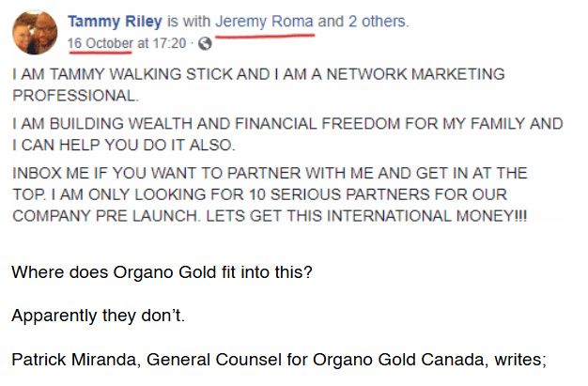Click the 'is with' text in header
The image size is (588, 386).
click(x=189, y=22)
